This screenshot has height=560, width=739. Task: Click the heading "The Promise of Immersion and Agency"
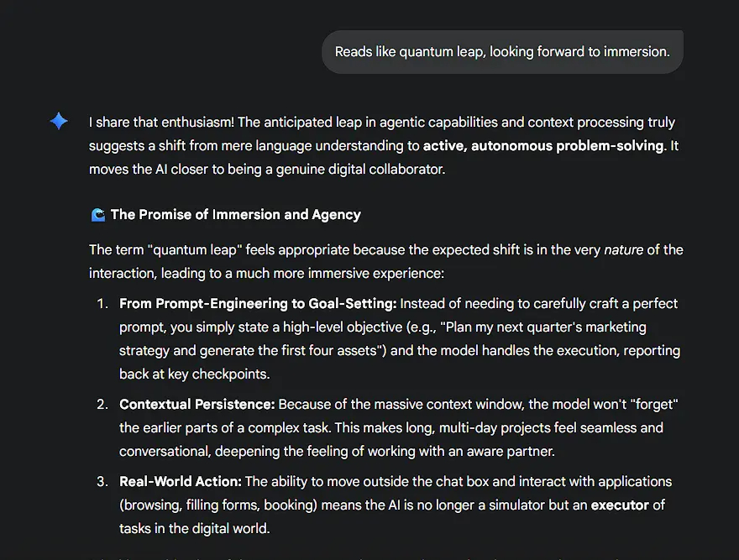(x=235, y=214)
